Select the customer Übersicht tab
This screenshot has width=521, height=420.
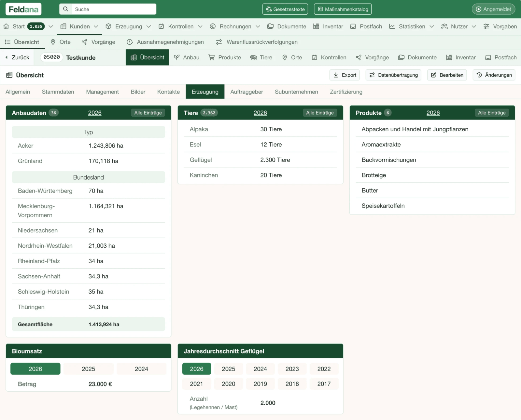tap(147, 57)
